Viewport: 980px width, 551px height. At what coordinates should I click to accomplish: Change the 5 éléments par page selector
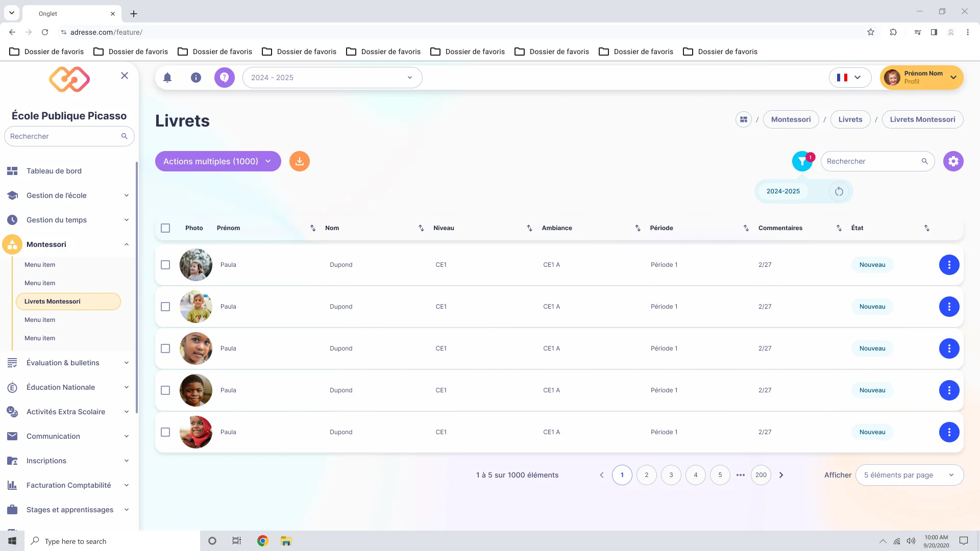[x=910, y=475]
